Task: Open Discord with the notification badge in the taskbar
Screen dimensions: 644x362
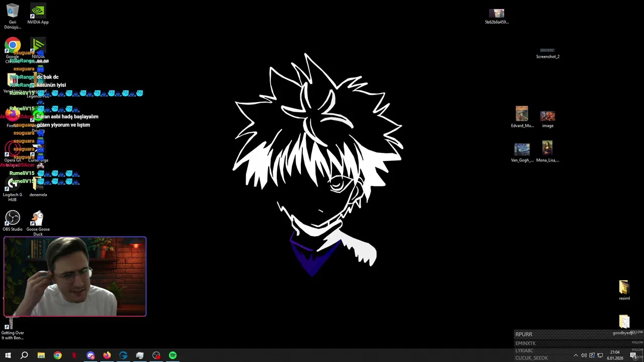Action: point(91,355)
